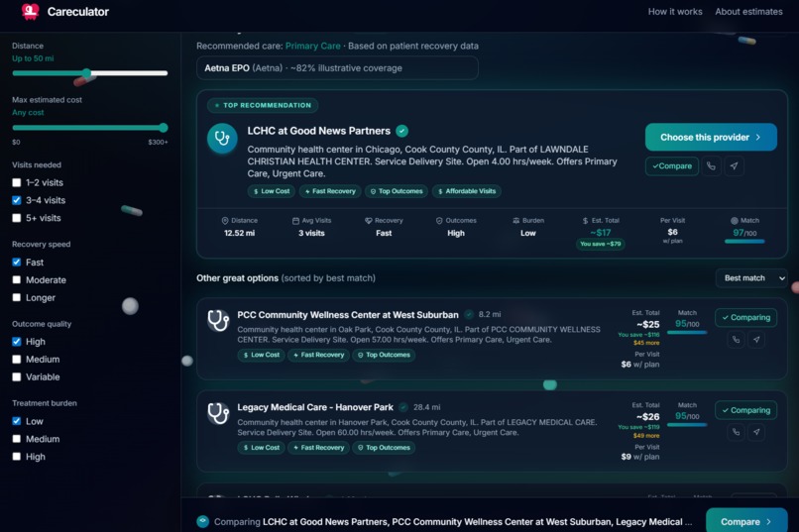The image size is (799, 532).
Task: Click the Low Cost tag on Legacy Medical Care
Action: pyautogui.click(x=262, y=448)
